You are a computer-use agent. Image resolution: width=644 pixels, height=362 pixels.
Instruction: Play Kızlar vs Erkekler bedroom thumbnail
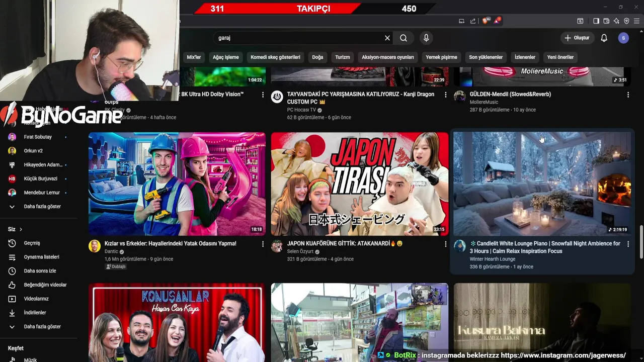pos(177,184)
